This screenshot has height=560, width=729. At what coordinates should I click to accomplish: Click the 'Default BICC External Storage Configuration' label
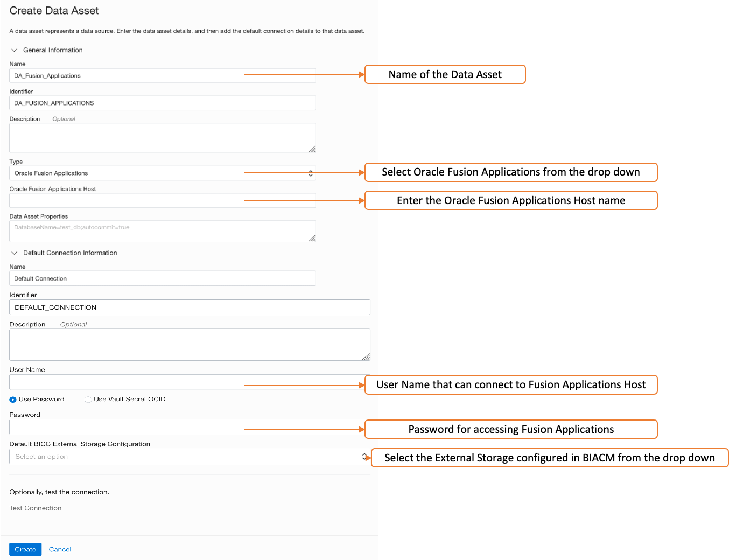click(x=80, y=444)
